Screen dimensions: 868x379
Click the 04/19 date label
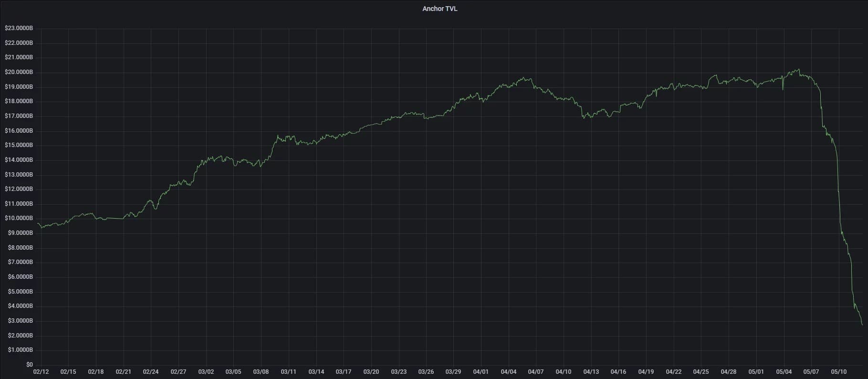pyautogui.click(x=646, y=372)
